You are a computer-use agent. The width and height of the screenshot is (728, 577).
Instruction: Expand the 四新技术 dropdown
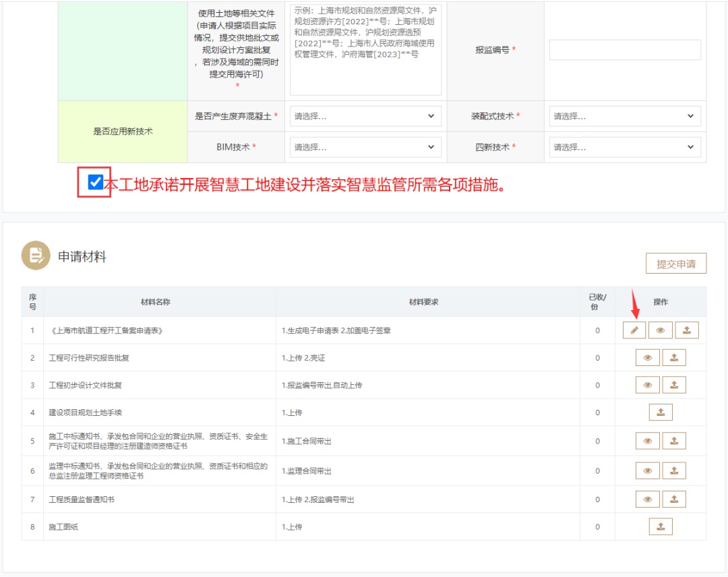pyautogui.click(x=625, y=147)
